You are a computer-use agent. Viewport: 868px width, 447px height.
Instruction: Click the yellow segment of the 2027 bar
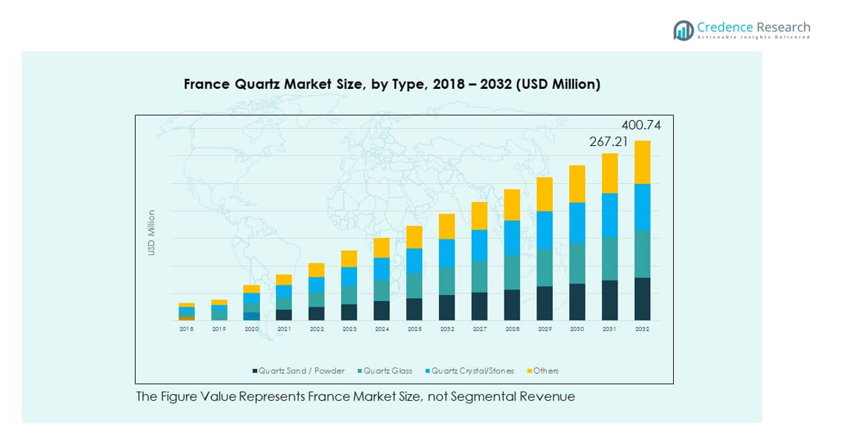click(480, 215)
